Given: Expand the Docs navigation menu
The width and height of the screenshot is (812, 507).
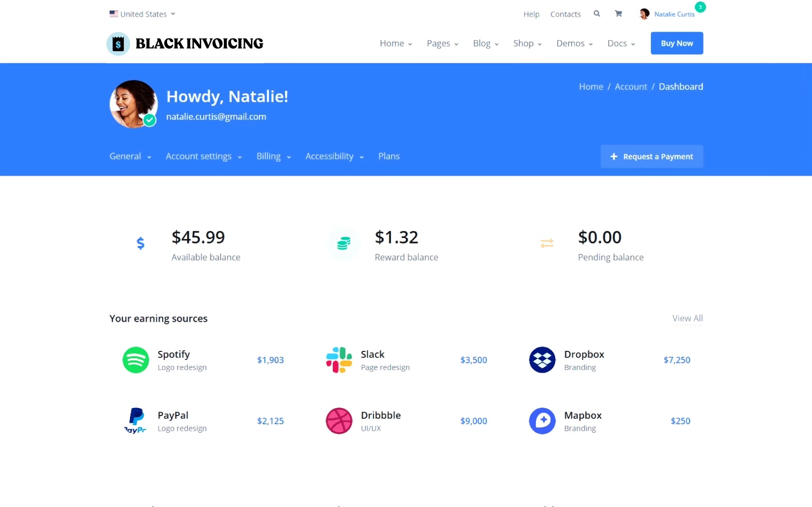Looking at the screenshot, I should [x=621, y=44].
